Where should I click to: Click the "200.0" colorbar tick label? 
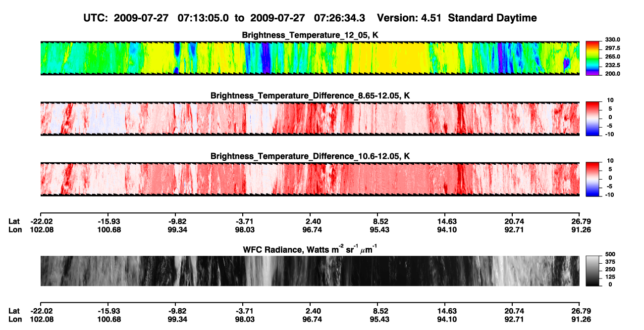(612, 73)
